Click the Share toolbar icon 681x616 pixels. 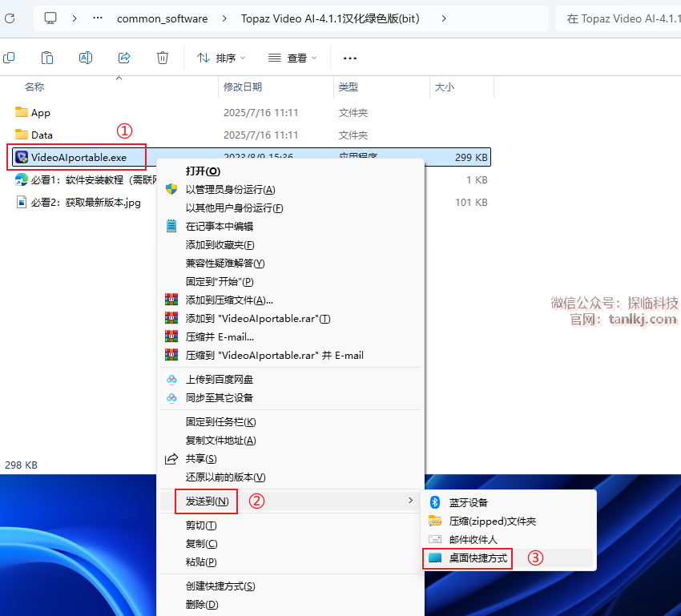point(124,58)
